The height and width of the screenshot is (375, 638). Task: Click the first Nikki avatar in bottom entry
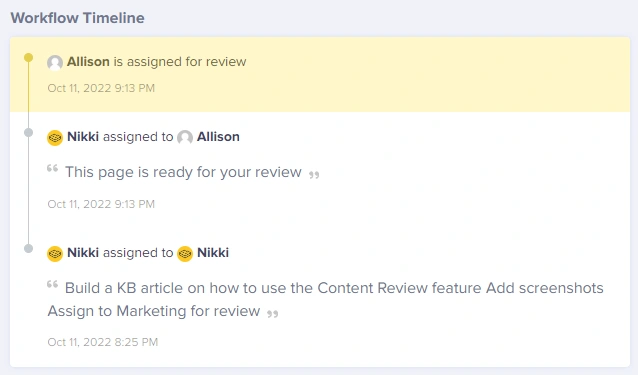coord(55,254)
